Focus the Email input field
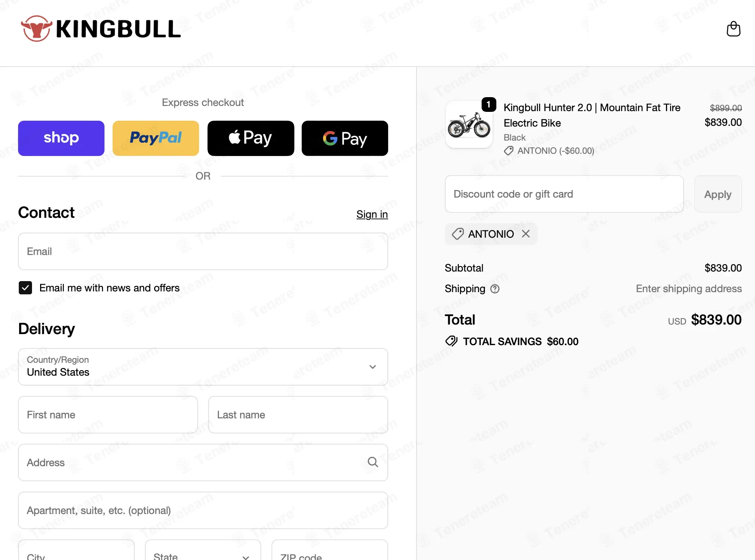Viewport: 755px width, 560px height. pyautogui.click(x=203, y=251)
